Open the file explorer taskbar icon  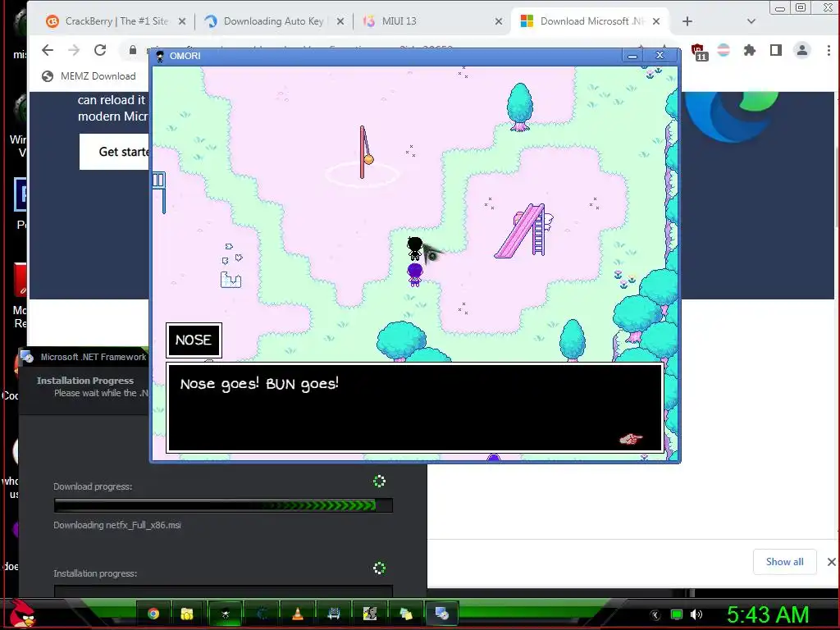tap(187, 614)
